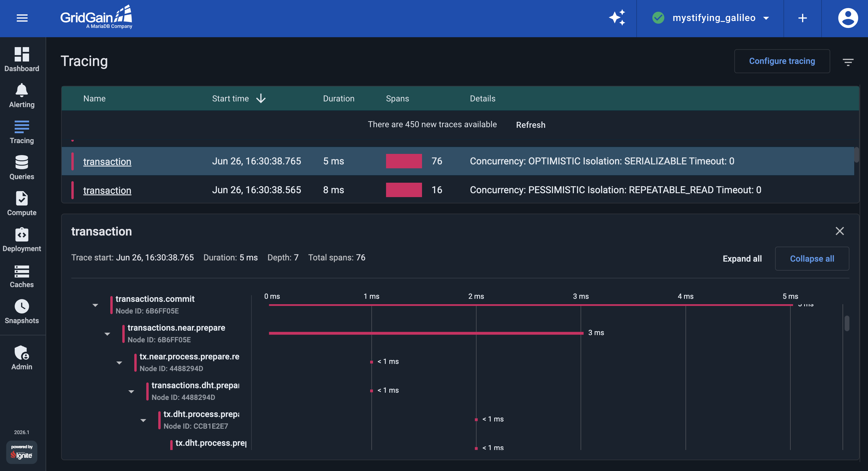Sort traces by Spans column
Viewport: 868px width, 471px height.
tap(397, 98)
